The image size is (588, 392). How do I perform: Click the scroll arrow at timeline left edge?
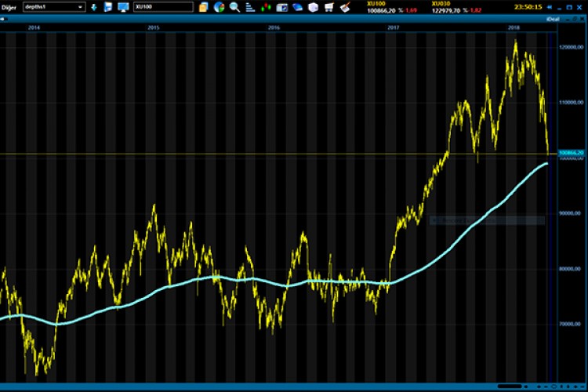click(x=3, y=17)
